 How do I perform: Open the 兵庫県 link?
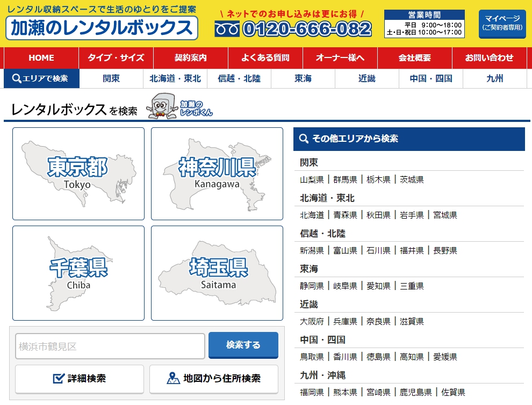click(x=345, y=322)
